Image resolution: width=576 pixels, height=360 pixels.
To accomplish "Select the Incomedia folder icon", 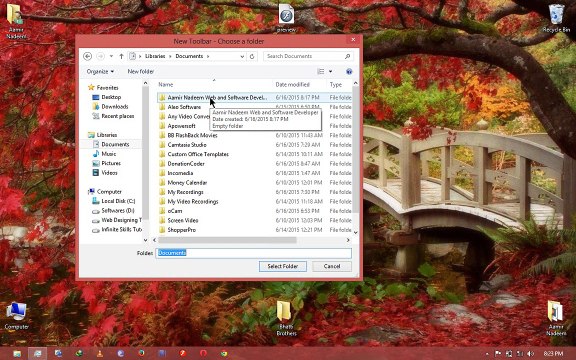I will pos(162,173).
